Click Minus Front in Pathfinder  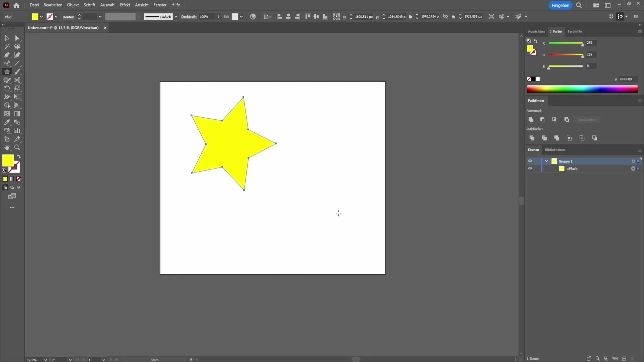[543, 120]
